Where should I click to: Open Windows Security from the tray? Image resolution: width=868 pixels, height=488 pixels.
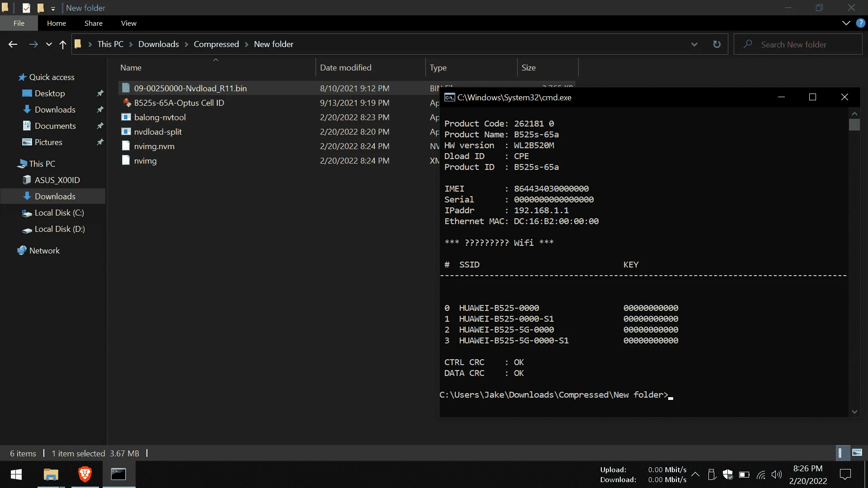pos(728,474)
